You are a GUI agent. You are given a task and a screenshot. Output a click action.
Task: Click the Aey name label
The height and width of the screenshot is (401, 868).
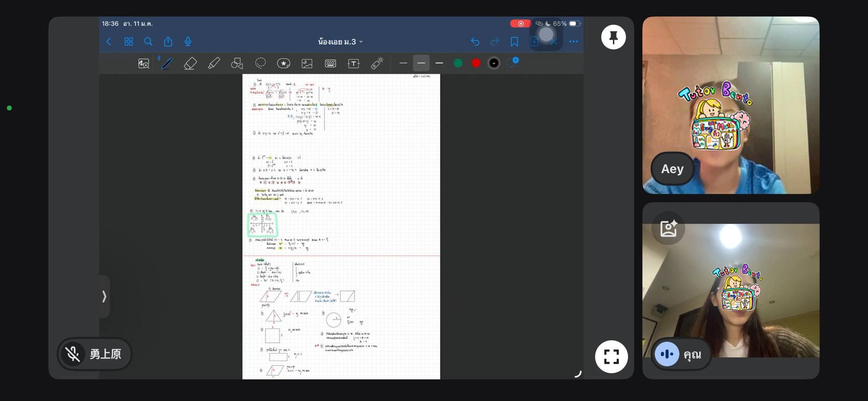(672, 169)
